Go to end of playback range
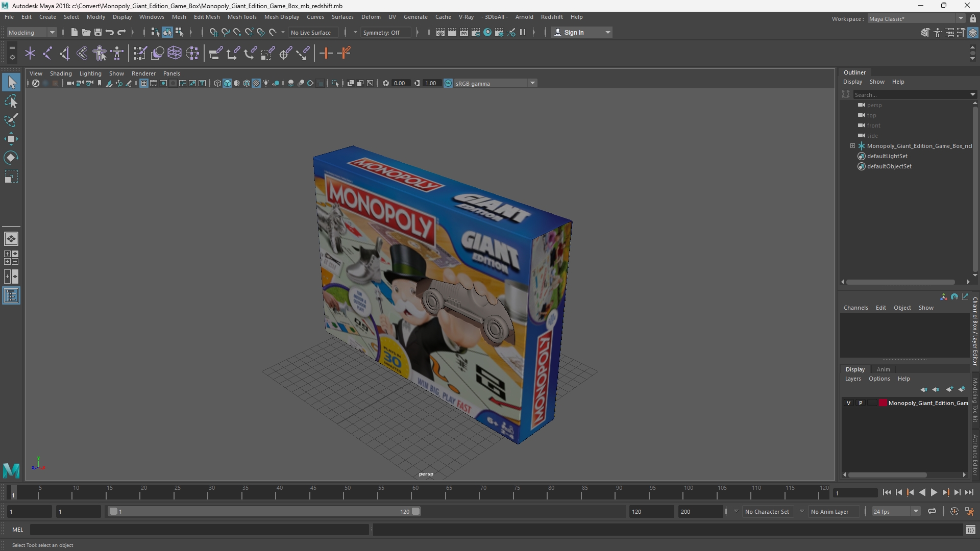The image size is (980, 551). click(x=969, y=492)
